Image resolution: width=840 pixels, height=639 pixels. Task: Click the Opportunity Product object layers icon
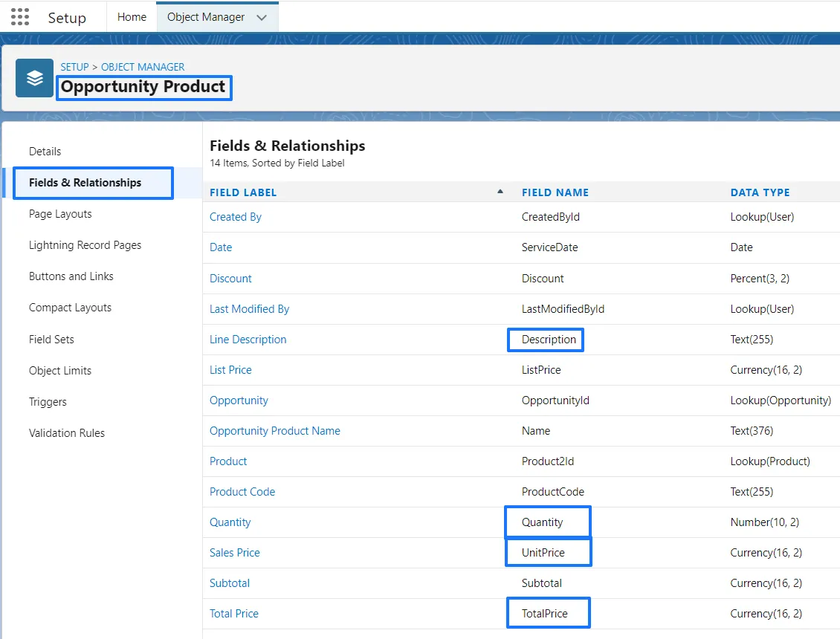(x=34, y=78)
